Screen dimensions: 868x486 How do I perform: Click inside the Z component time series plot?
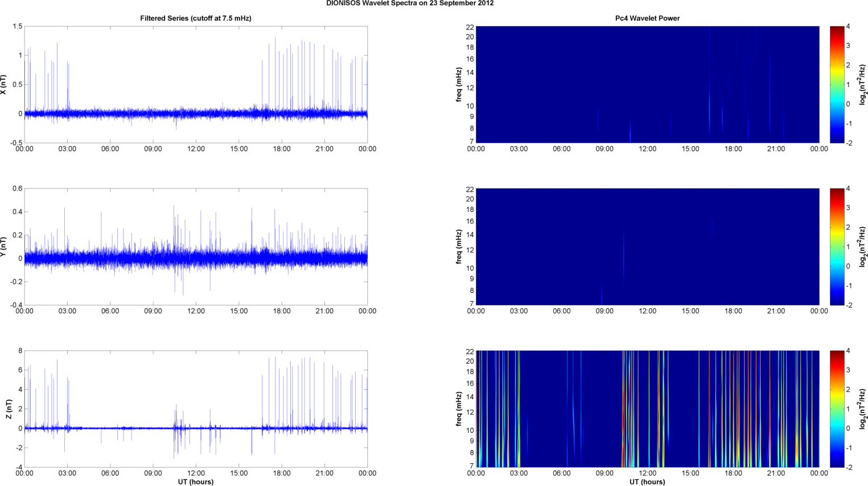pyautogui.click(x=195, y=409)
